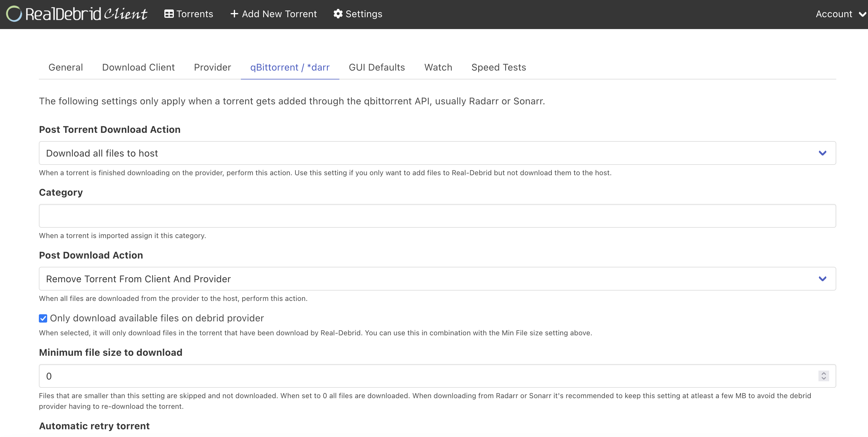Open the Torrents grid icon
Screen dimensions: 868x437
point(169,14)
